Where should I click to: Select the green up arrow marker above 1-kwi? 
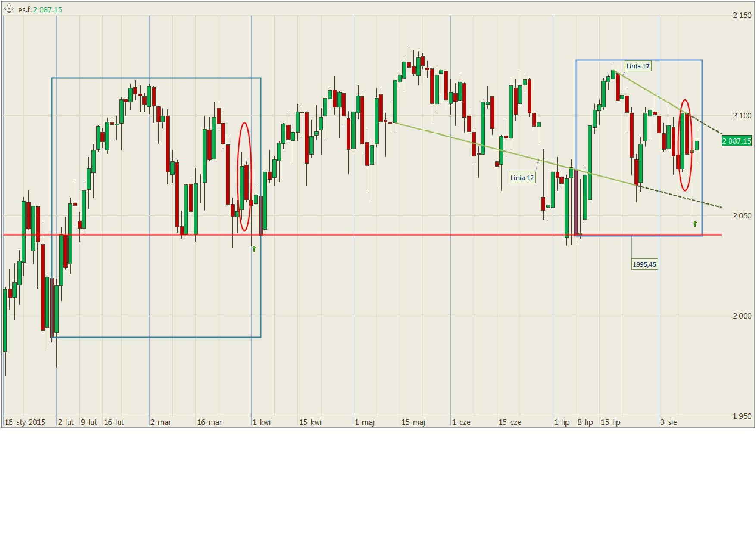[x=254, y=249]
